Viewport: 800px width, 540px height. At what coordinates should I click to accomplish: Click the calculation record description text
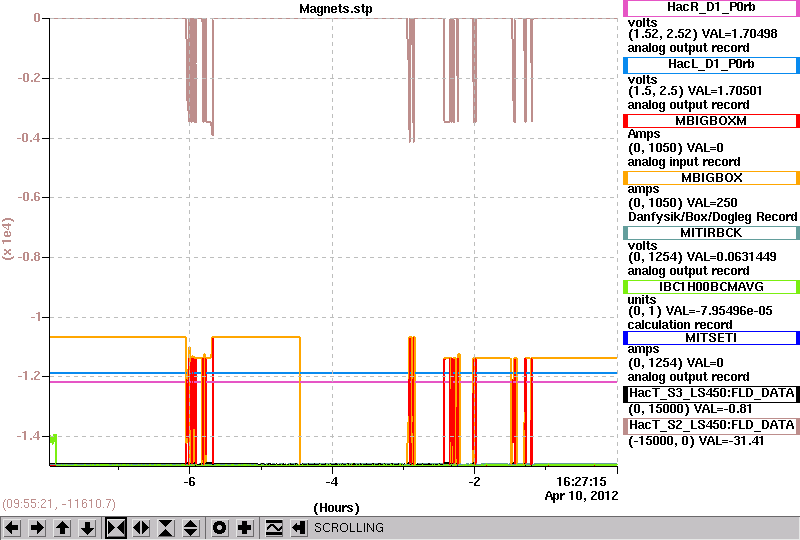680,325
